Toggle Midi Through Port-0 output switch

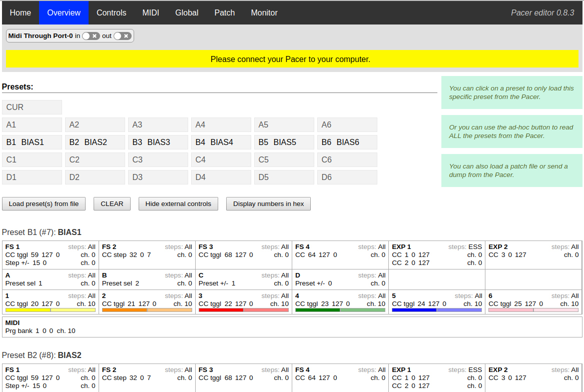(x=122, y=36)
